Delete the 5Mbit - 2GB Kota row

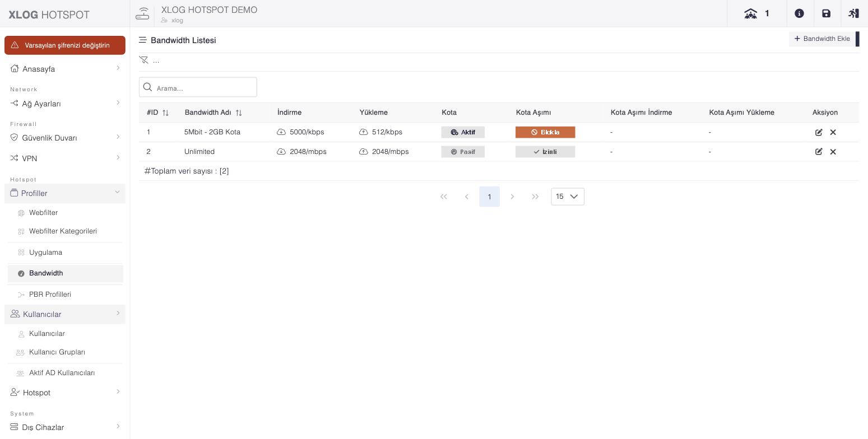click(x=833, y=132)
